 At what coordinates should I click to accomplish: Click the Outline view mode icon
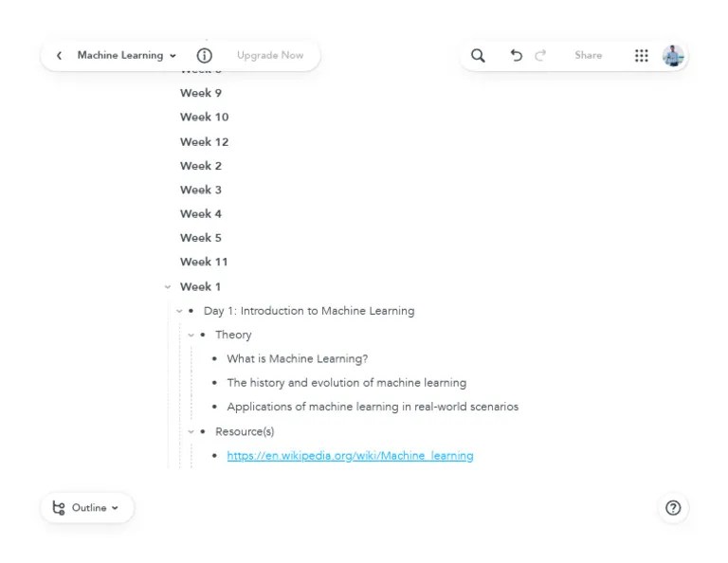59,508
